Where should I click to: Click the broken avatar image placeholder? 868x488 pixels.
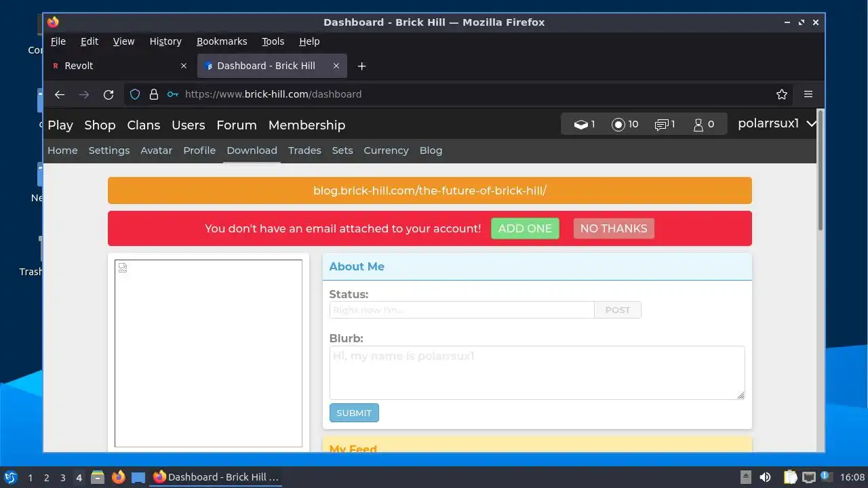tap(208, 353)
